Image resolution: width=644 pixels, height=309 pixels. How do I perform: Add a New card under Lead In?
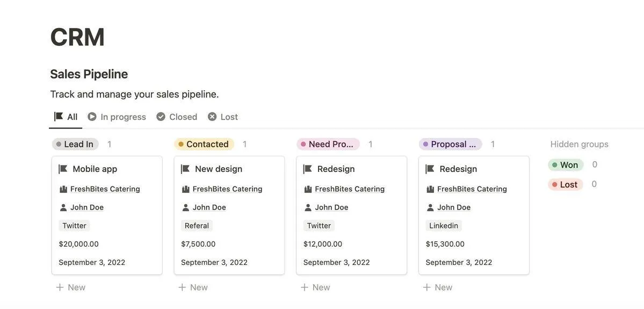pyautogui.click(x=71, y=287)
